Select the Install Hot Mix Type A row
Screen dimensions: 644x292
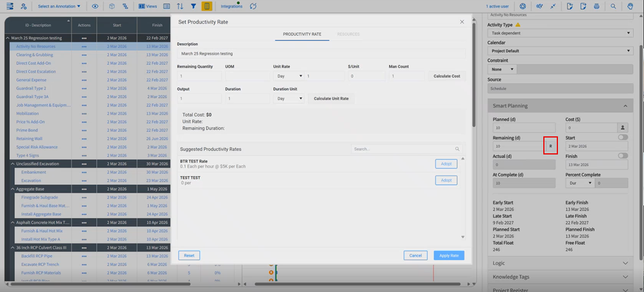tap(40, 239)
